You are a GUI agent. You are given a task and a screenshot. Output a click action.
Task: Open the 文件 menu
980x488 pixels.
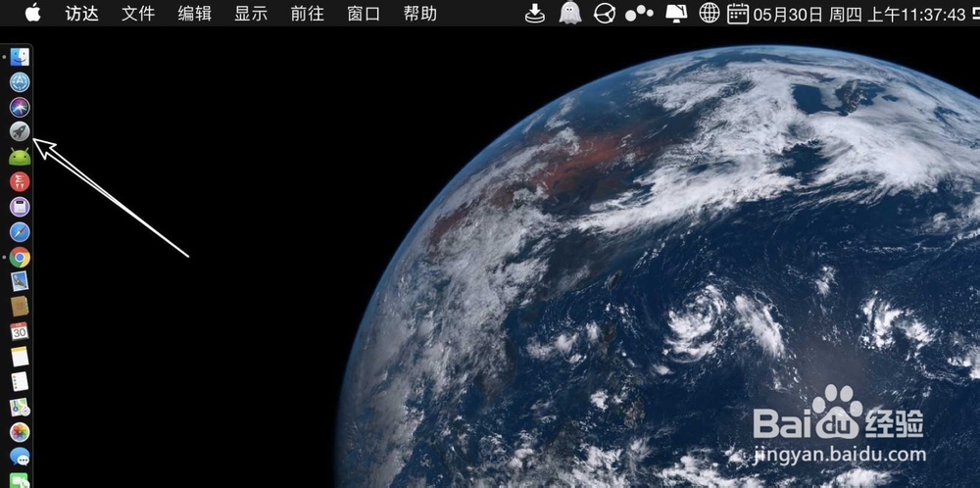[138, 14]
